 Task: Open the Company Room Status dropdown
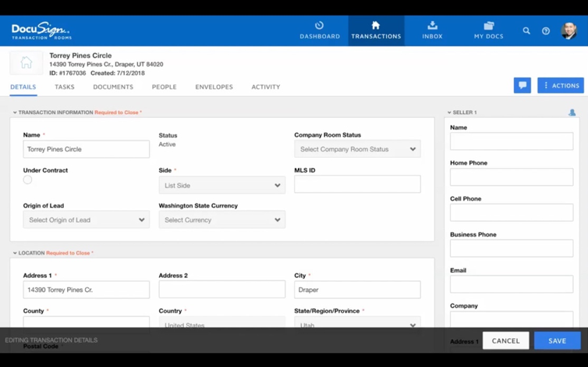click(357, 149)
